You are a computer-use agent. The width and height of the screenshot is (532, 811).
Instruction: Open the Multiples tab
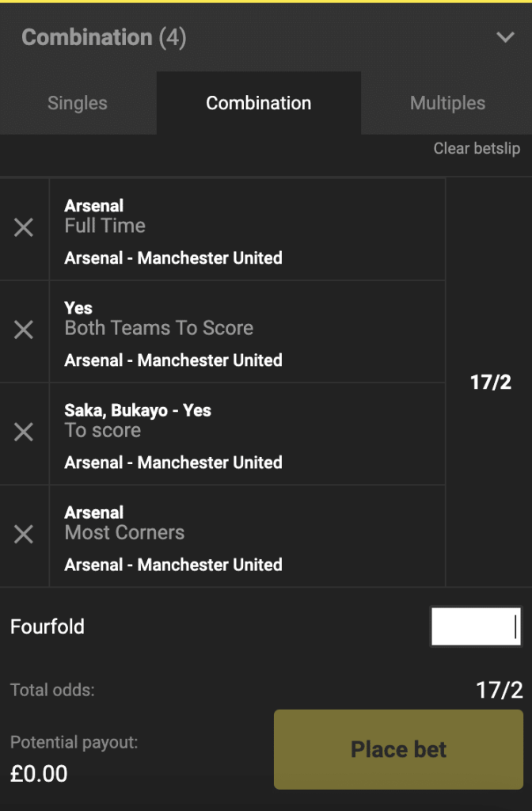tap(447, 103)
